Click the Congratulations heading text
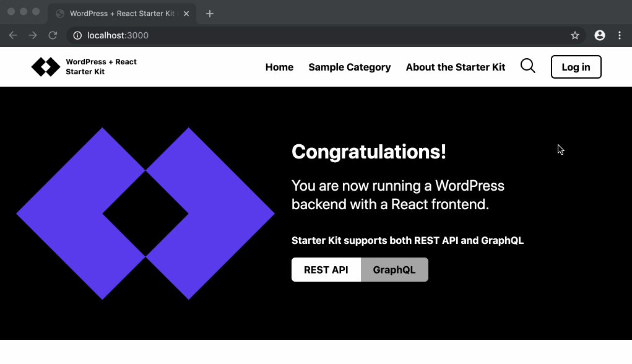This screenshot has width=632, height=364. coord(369,152)
